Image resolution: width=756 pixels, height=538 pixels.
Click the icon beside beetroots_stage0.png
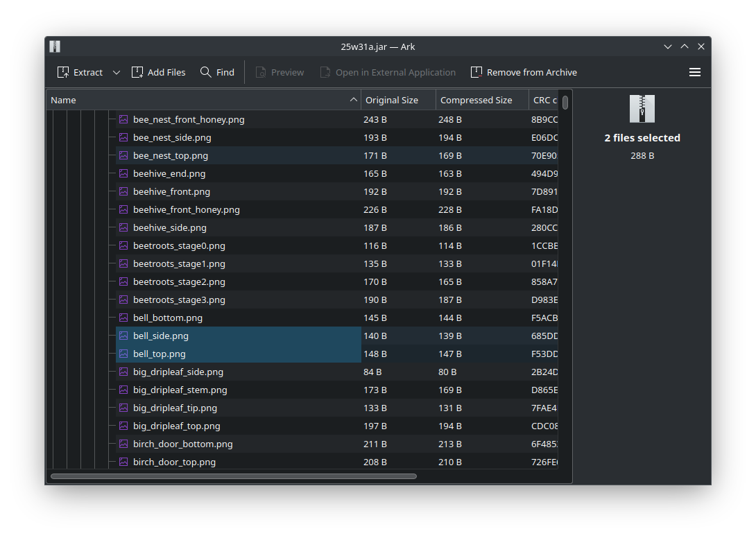point(123,245)
